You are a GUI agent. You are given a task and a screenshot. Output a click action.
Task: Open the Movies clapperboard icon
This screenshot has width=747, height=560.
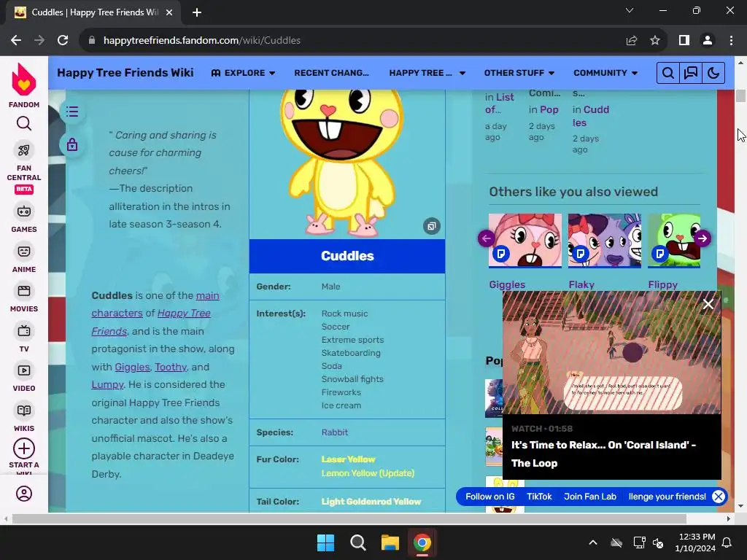click(x=24, y=291)
